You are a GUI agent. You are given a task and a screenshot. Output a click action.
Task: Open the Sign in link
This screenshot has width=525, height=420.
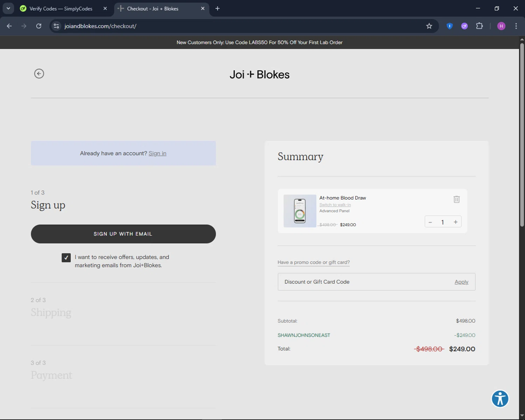pyautogui.click(x=157, y=153)
